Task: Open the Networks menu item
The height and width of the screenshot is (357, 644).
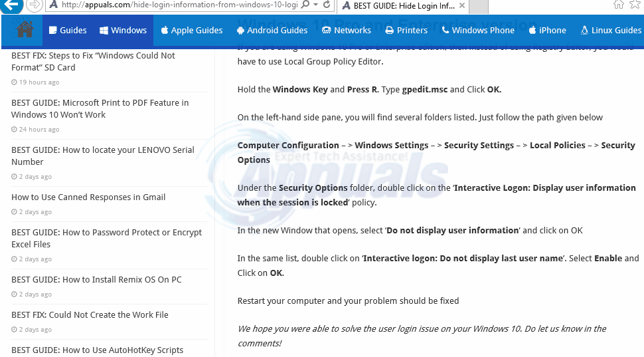Action: pyautogui.click(x=347, y=30)
